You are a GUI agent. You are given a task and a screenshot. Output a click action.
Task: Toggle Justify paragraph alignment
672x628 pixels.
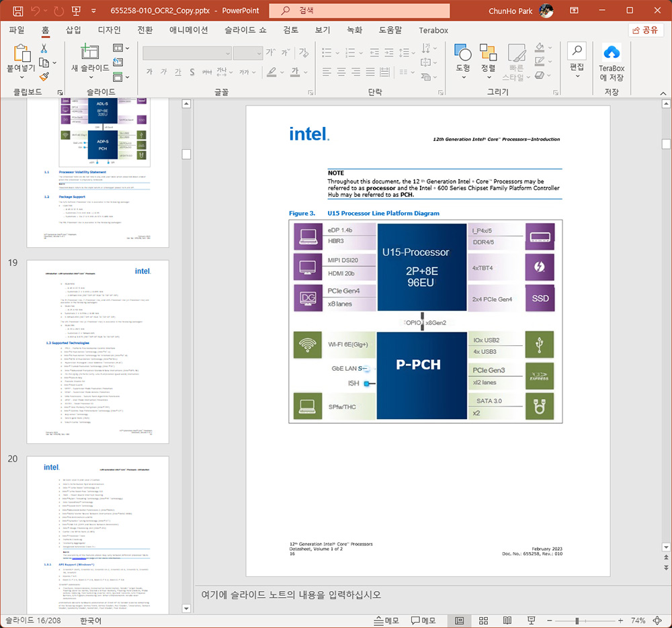(x=371, y=72)
